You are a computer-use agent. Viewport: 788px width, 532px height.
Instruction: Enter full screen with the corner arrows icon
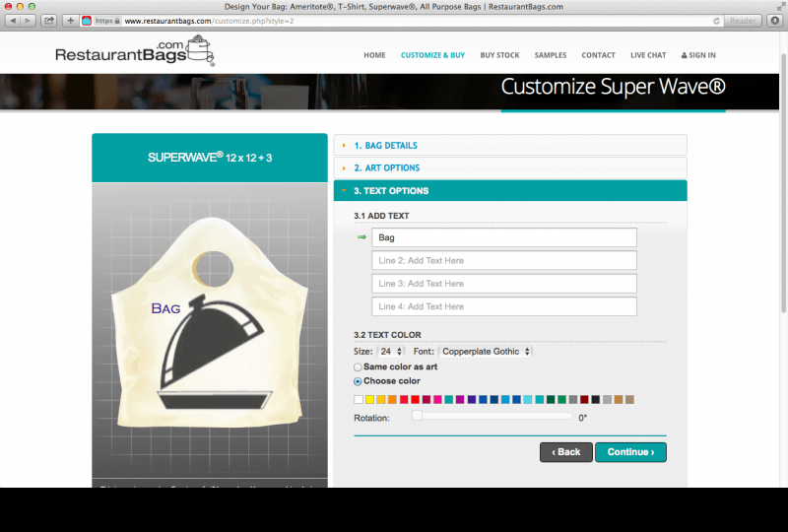pos(780,6)
